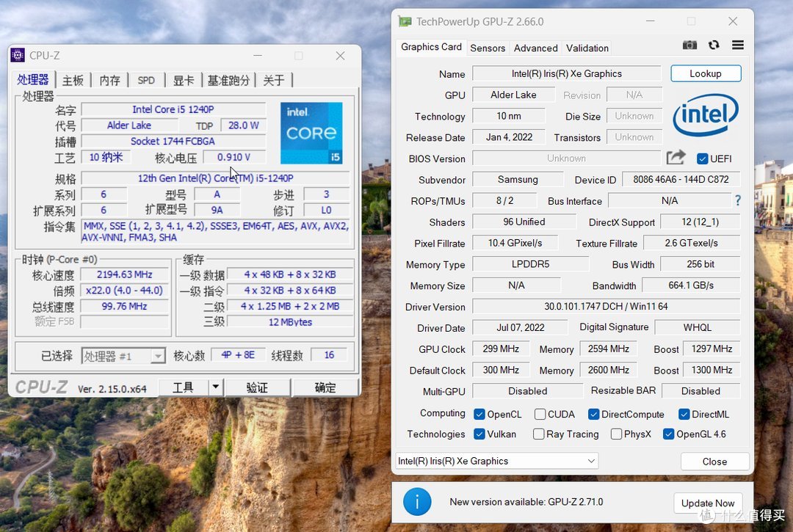This screenshot has width=793, height=532.
Task: Open the 关于 tab in CPU-Z
Action: tap(274, 80)
